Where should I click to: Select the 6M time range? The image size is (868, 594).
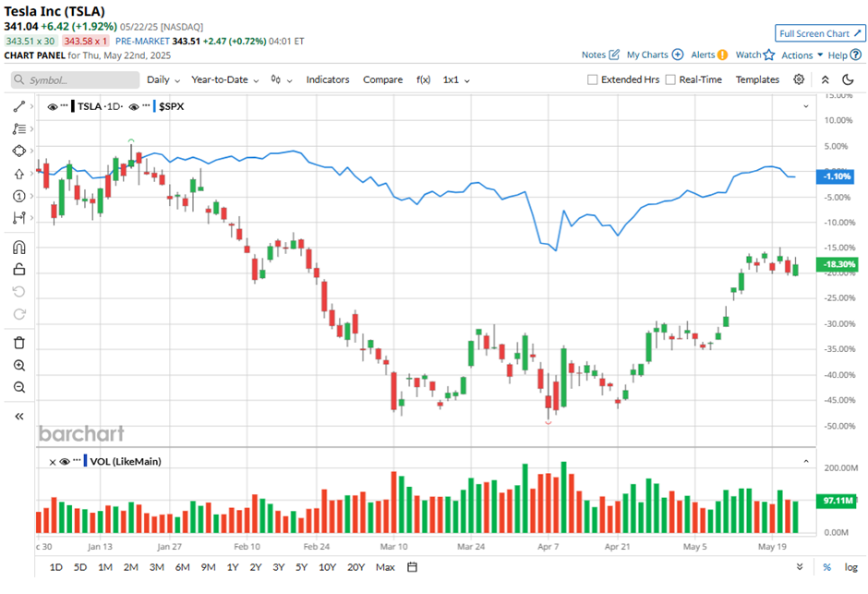(182, 567)
